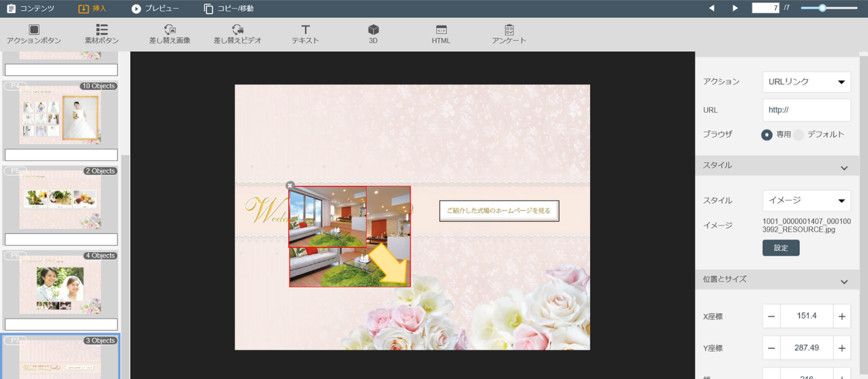Click the ご紹介した式場のホームページを見る button
The image size is (868, 379).
[499, 211]
